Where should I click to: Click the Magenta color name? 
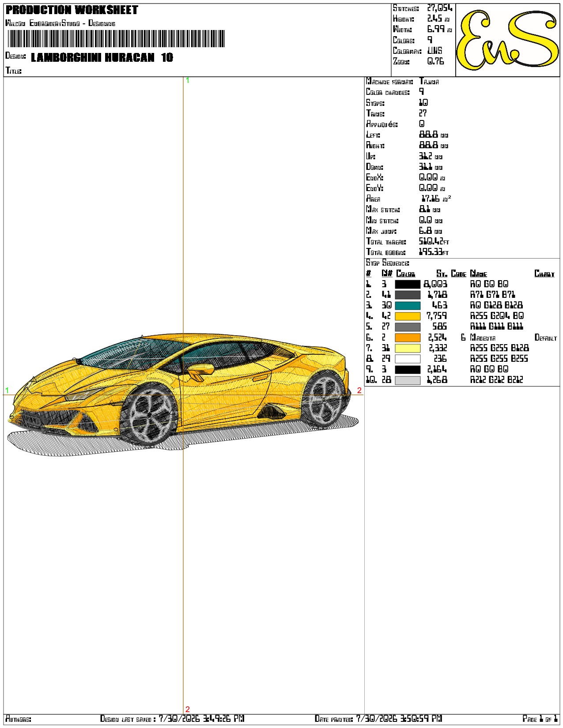click(483, 338)
